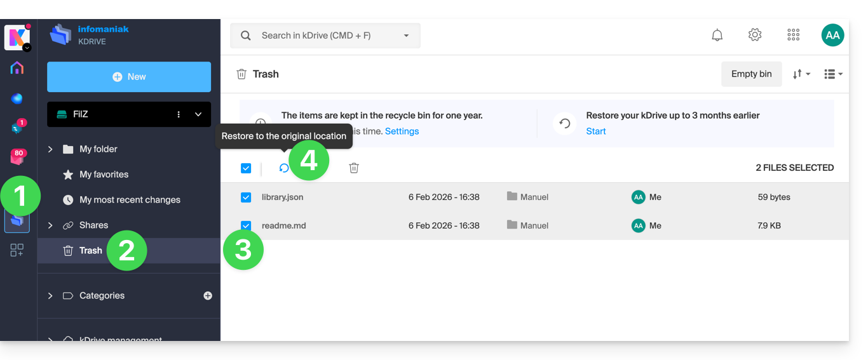Expand search filter options arrow
Screen dimensions: 868x360
tap(407, 36)
